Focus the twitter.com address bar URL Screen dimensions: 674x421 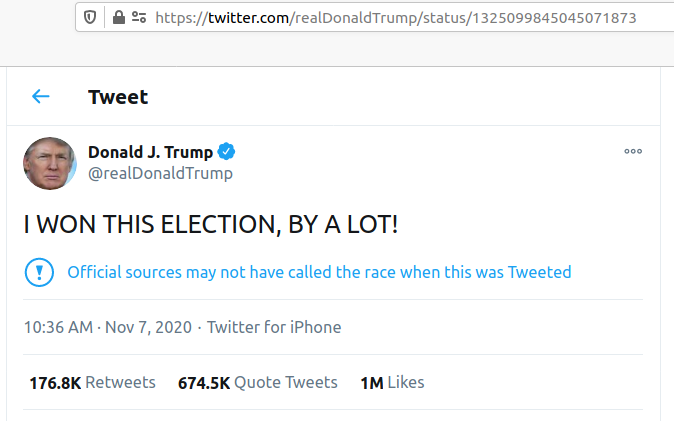(395, 18)
